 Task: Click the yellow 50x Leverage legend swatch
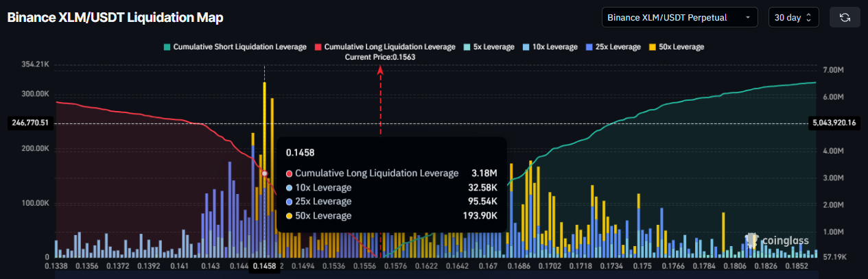pyautogui.click(x=655, y=47)
